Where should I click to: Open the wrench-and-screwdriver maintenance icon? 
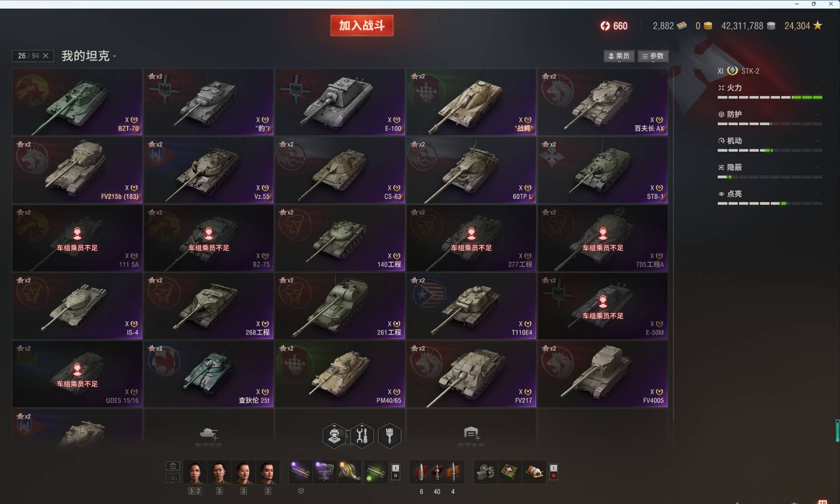[362, 436]
